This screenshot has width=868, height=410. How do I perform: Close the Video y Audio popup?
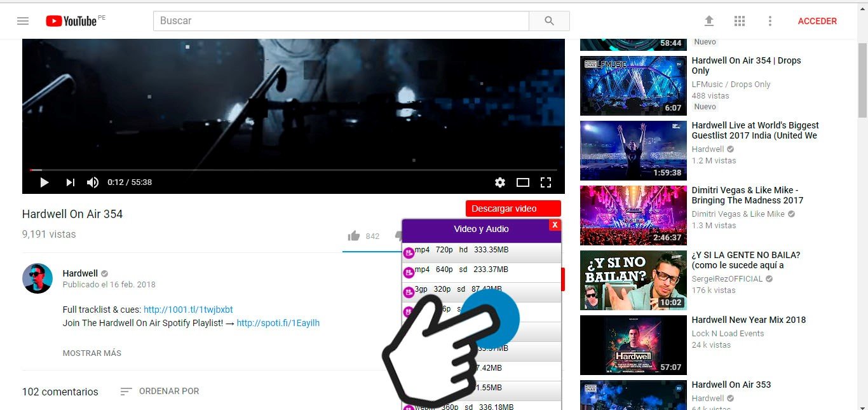(555, 225)
